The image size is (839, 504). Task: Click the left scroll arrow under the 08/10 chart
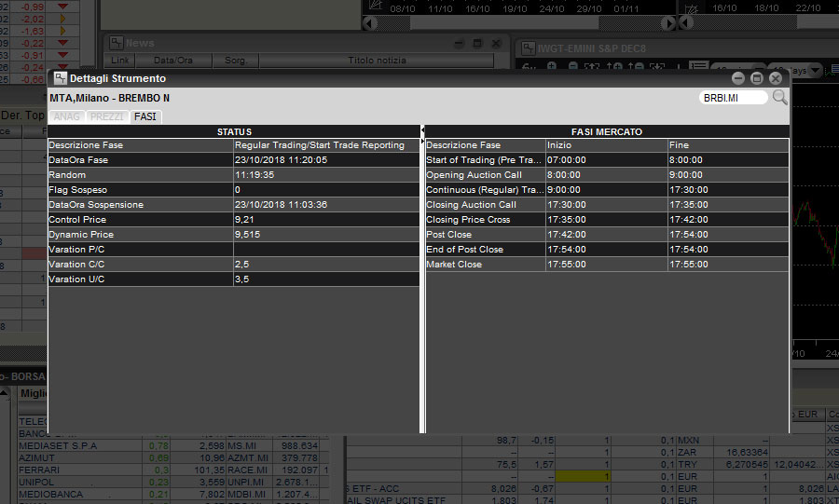coord(370,23)
